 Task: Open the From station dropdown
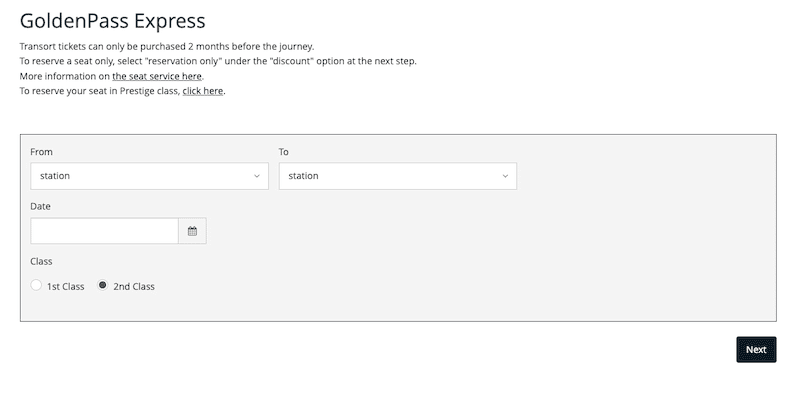pos(149,176)
